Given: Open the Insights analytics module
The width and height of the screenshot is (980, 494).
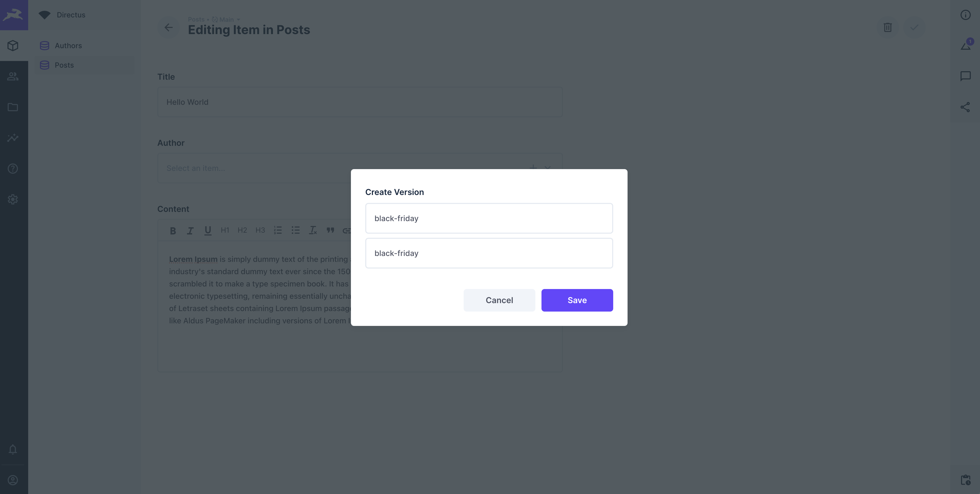Looking at the screenshot, I should [13, 138].
